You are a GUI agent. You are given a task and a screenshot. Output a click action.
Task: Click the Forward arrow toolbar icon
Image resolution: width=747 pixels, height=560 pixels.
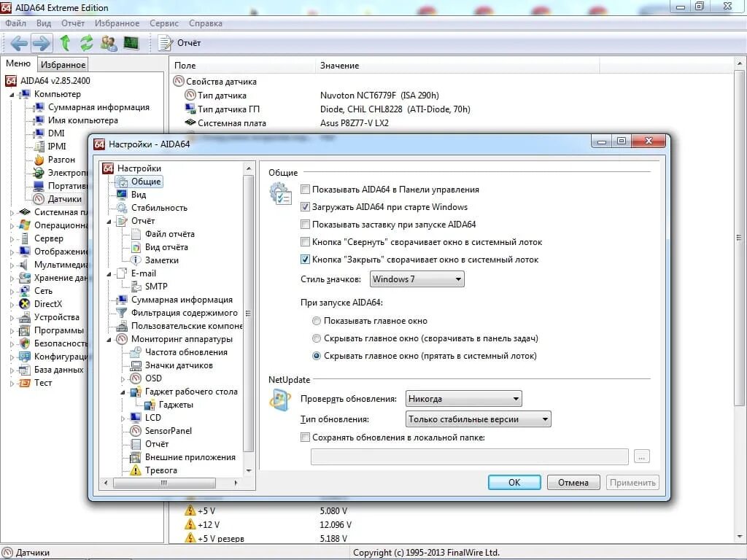[x=41, y=43]
